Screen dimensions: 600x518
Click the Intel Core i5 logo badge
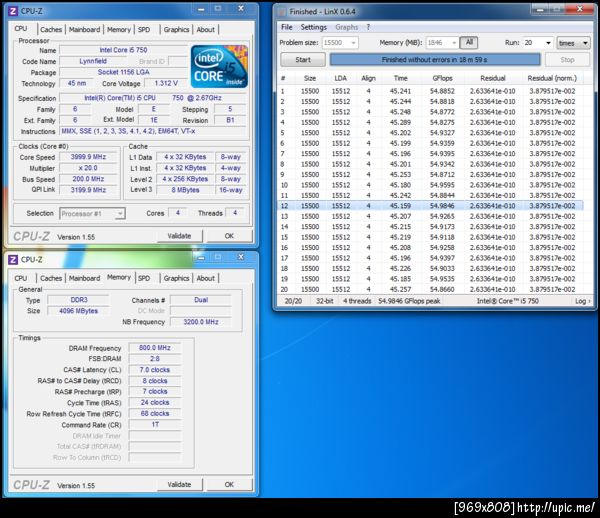(x=219, y=67)
